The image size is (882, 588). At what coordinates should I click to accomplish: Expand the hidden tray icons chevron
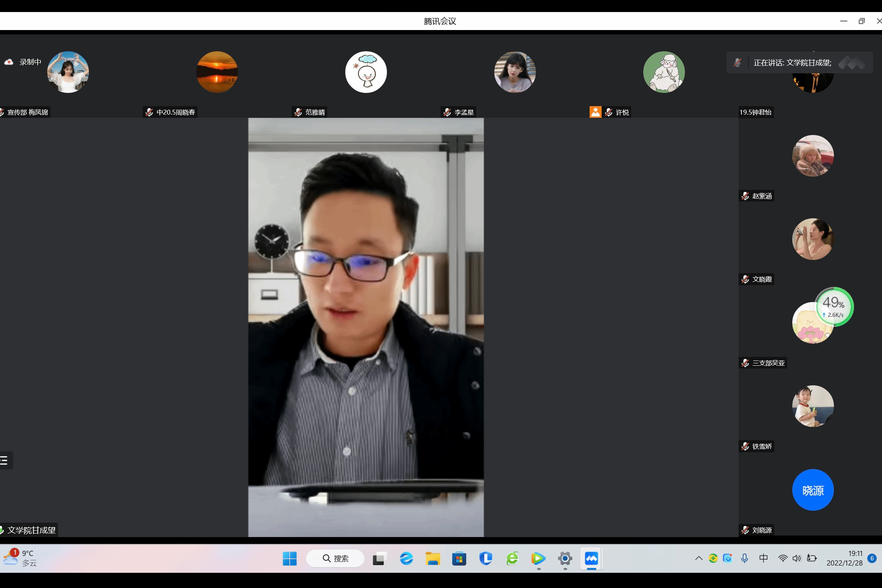coord(699,558)
